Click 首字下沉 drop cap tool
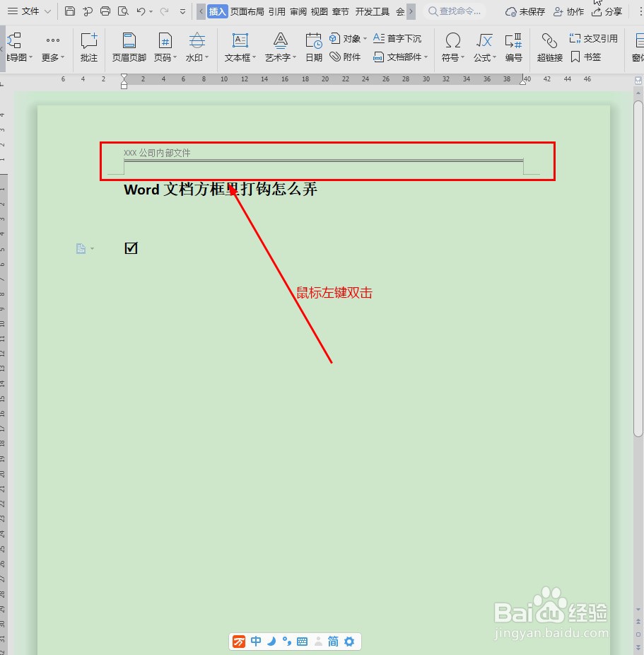644x655 pixels. click(397, 39)
